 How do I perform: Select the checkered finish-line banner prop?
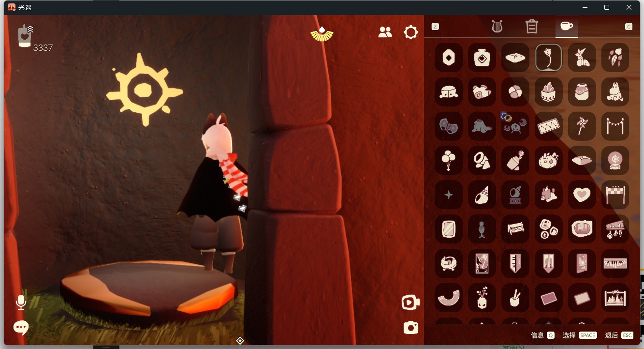pyautogui.click(x=615, y=195)
